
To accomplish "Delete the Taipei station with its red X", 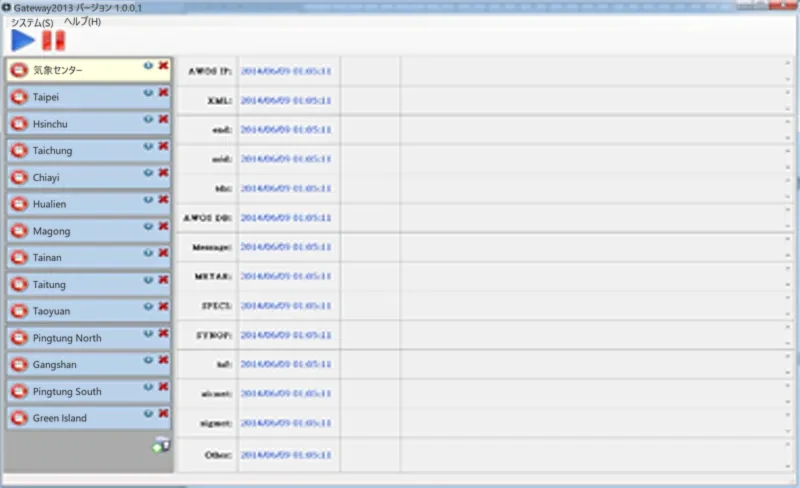I will tap(163, 92).
